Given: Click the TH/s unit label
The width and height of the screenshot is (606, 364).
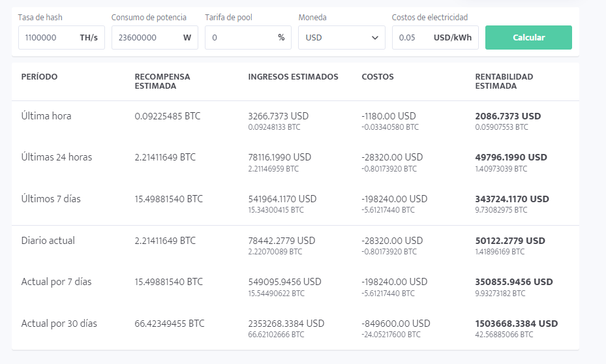Looking at the screenshot, I should click(89, 38).
